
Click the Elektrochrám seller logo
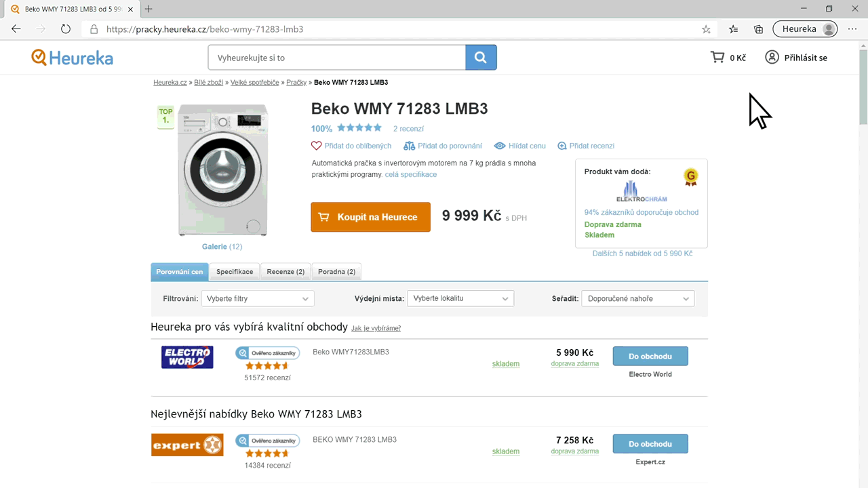coord(642,191)
